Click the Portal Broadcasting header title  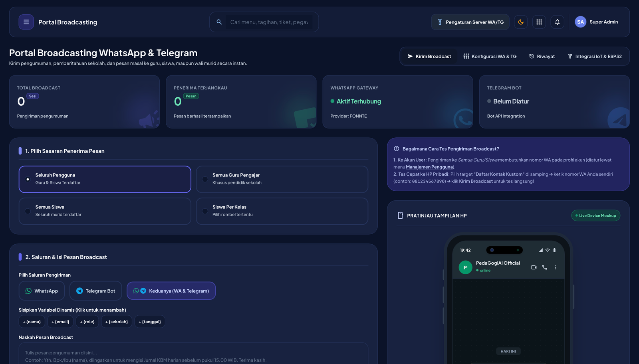[67, 22]
